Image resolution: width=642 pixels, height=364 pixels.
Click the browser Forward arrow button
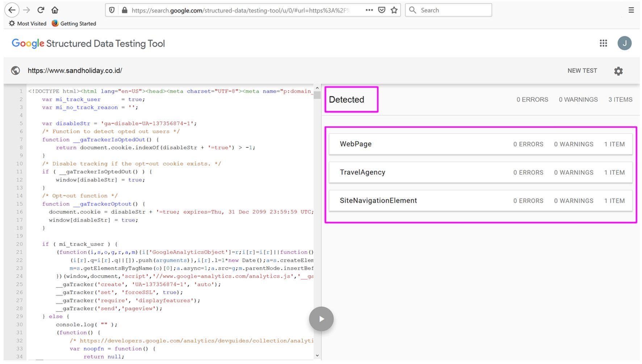click(x=26, y=10)
